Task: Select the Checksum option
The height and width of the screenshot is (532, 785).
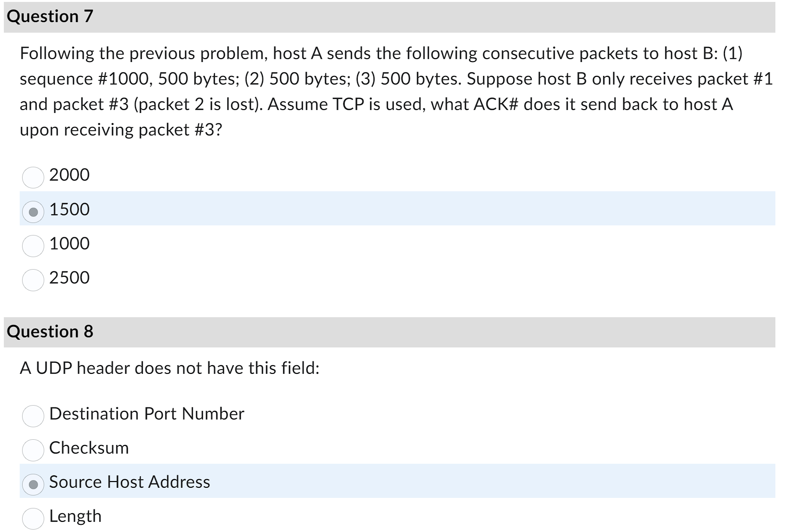Action: click(32, 450)
